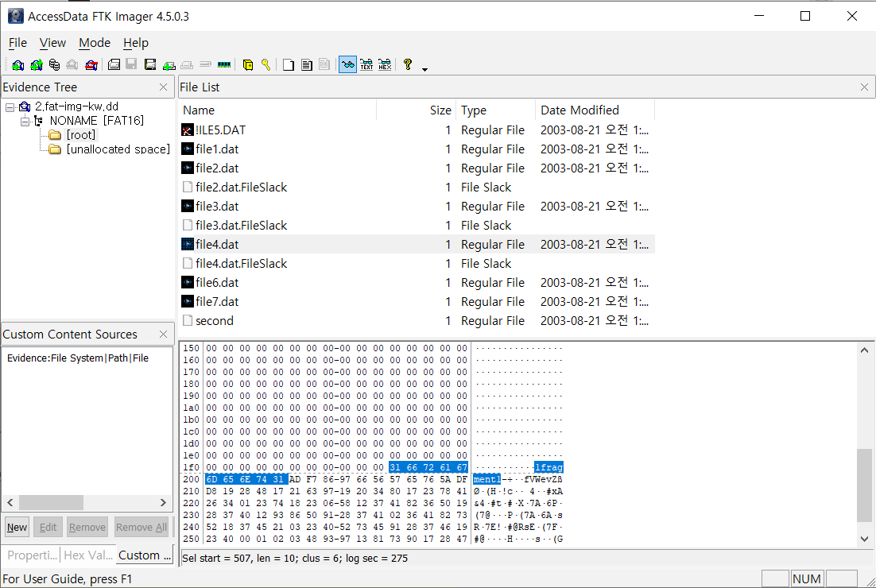Screen dimensions: 876x588
Task: Click hex viewer scrollbar up arrow
Action: pyautogui.click(x=864, y=350)
